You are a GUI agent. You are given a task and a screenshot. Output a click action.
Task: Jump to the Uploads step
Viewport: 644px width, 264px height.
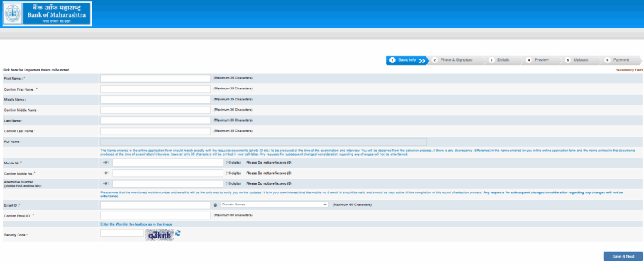580,60
